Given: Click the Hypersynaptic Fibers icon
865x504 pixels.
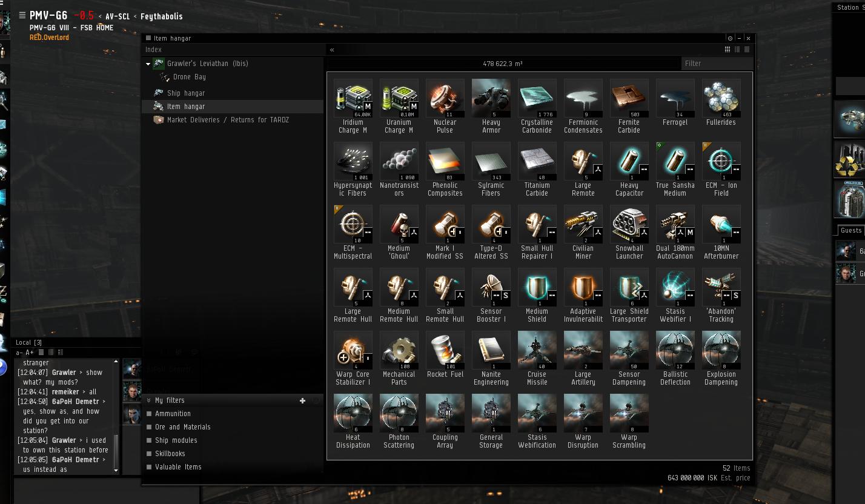Looking at the screenshot, I should [x=353, y=161].
